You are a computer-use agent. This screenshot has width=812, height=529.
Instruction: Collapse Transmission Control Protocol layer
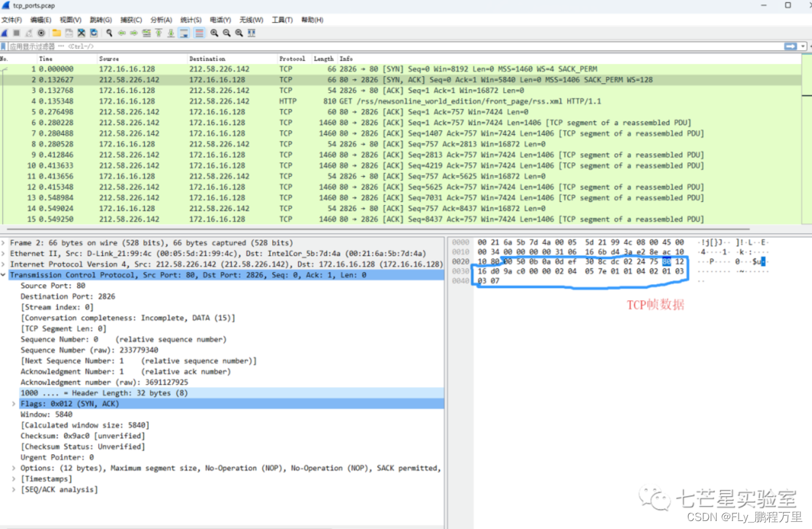click(x=4, y=275)
